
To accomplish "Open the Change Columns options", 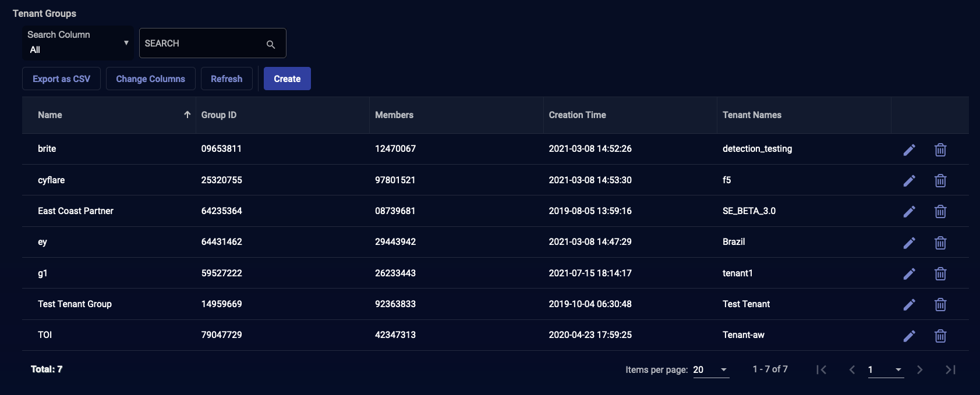I will pos(150,79).
